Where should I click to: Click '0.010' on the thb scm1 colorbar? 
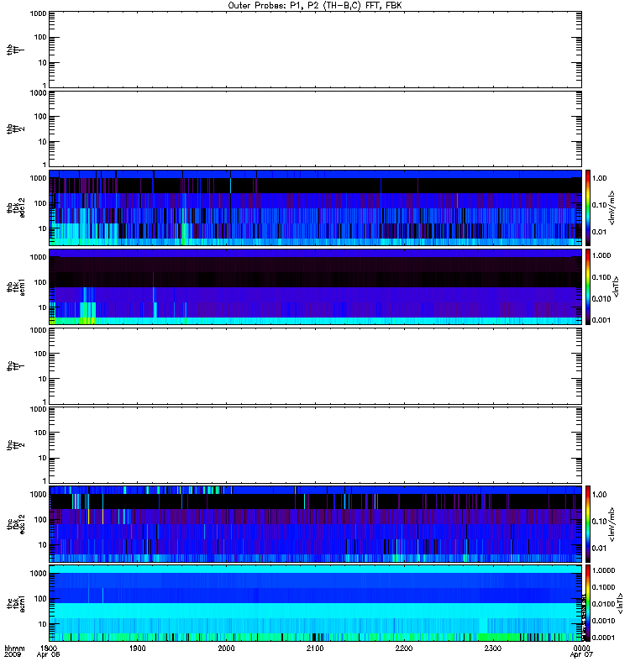click(x=601, y=299)
